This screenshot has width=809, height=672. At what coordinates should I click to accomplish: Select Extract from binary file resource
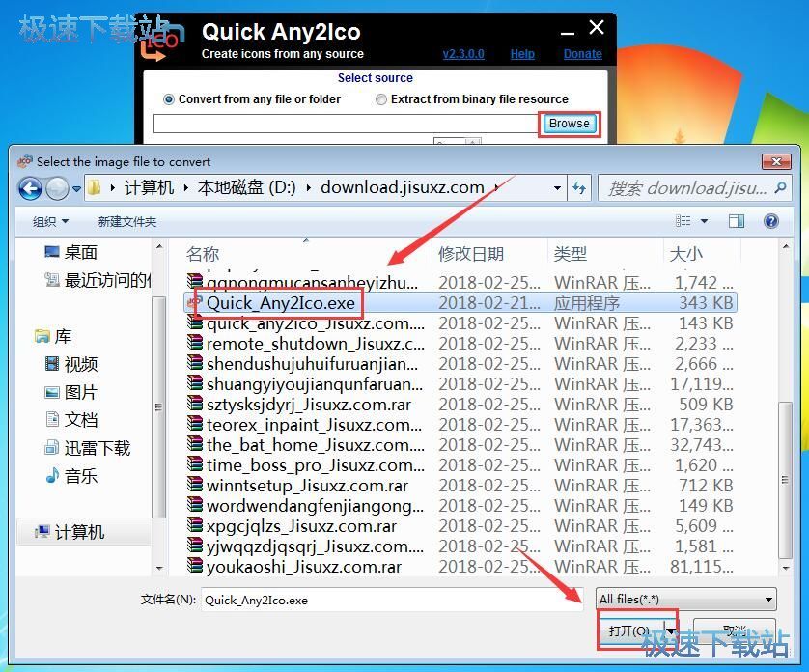point(472,99)
